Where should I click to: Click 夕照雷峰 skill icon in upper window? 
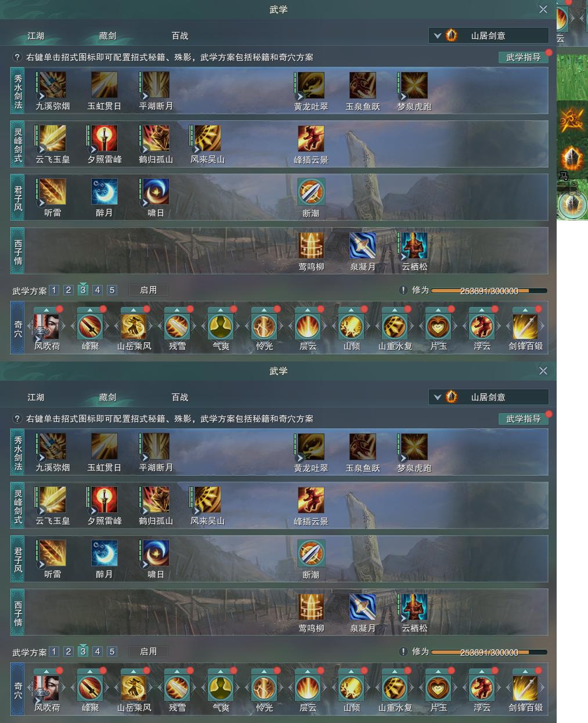point(104,139)
